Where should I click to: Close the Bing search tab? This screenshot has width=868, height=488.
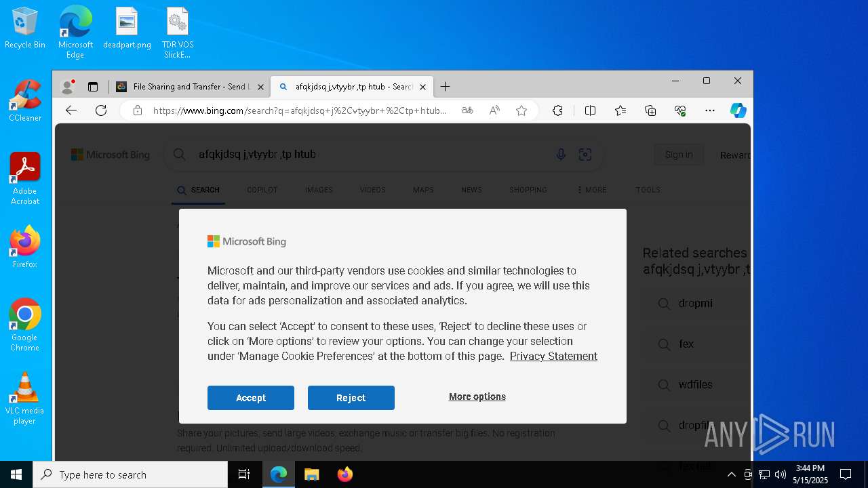point(422,87)
